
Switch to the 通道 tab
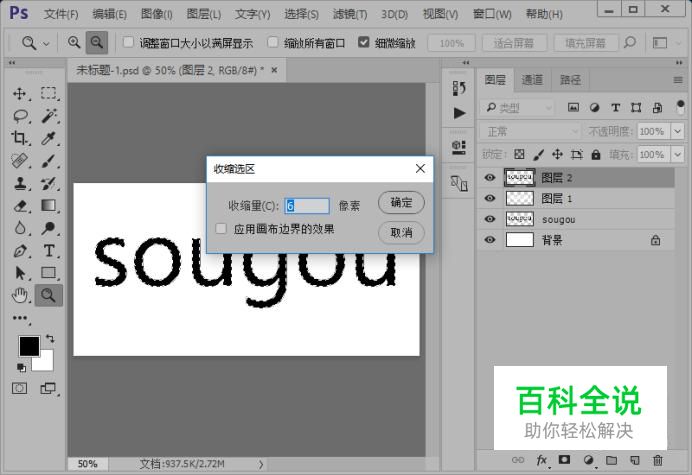pos(532,80)
